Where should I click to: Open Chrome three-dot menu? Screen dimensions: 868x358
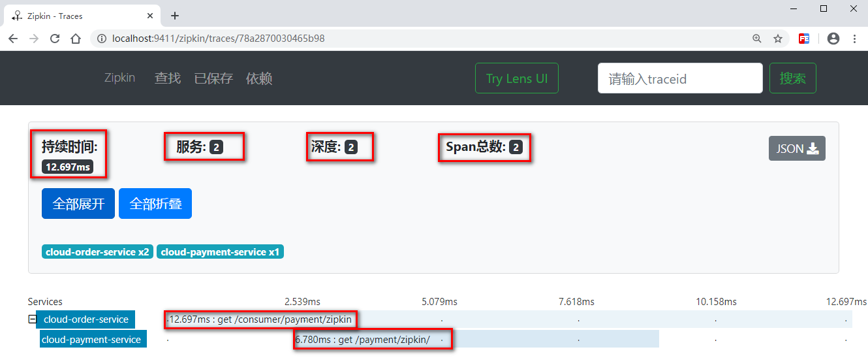tap(854, 39)
